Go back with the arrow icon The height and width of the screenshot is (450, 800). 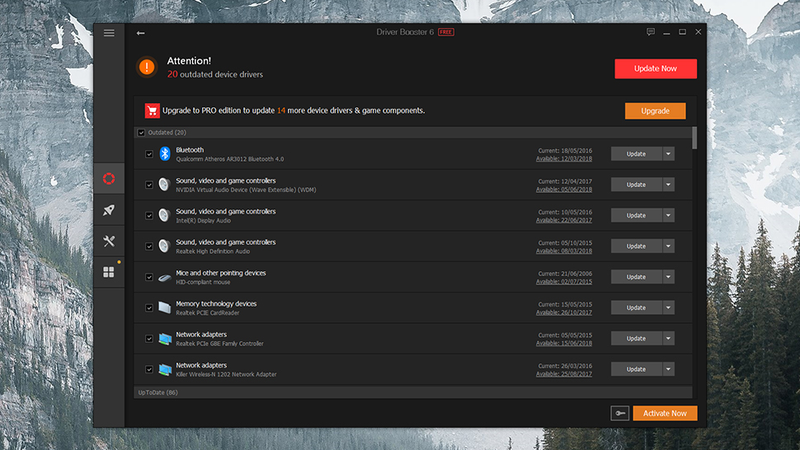[x=141, y=33]
